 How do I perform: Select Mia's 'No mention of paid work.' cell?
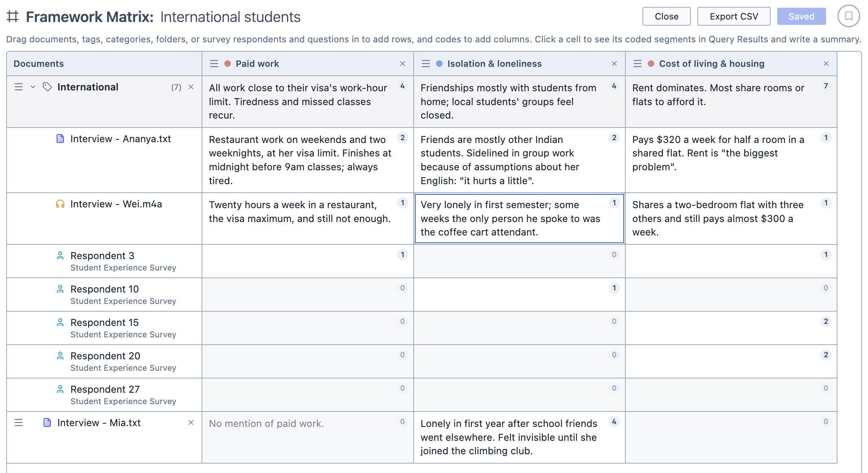point(308,437)
